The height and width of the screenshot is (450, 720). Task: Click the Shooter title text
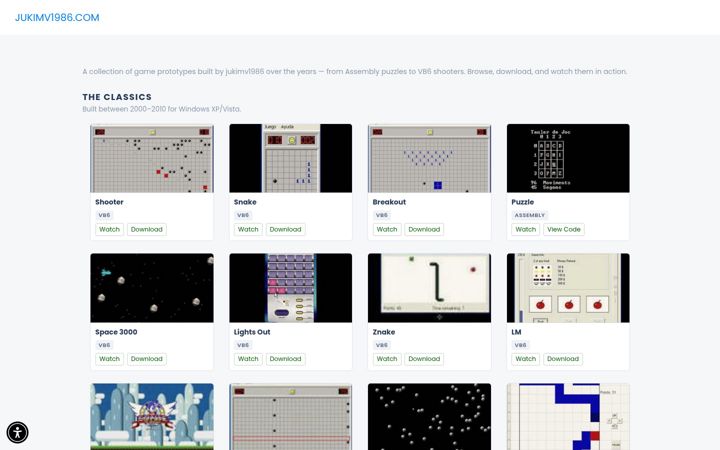[109, 202]
